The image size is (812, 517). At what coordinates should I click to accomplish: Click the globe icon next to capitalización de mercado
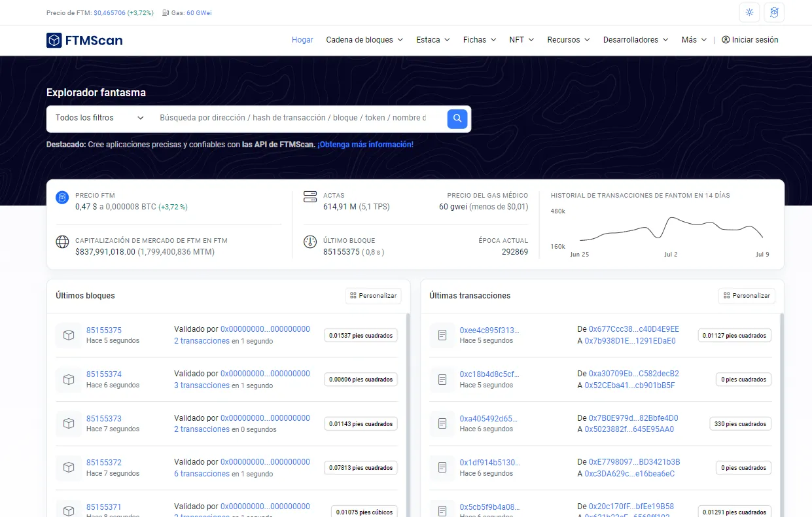(x=62, y=241)
